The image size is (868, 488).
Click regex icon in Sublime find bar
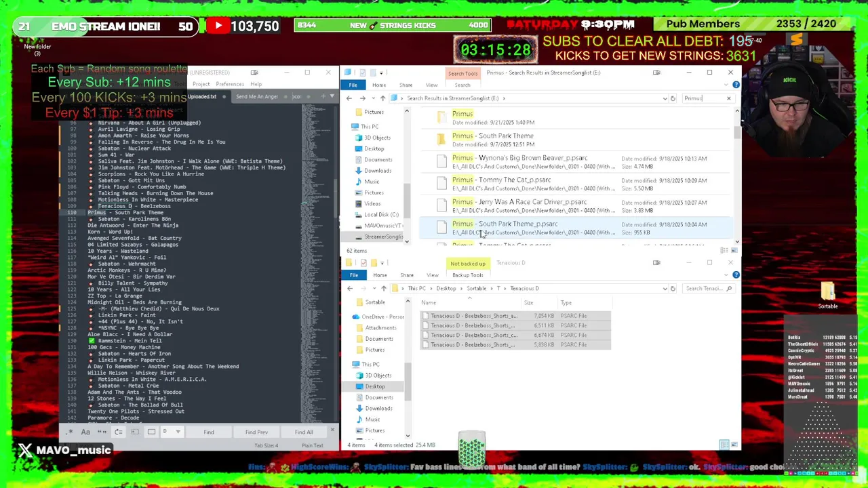(x=70, y=432)
